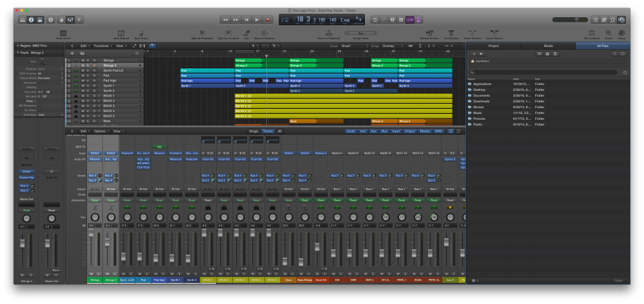Click the Note Repeat toolbar icon
Screen dimensions: 644x304
click(121, 33)
